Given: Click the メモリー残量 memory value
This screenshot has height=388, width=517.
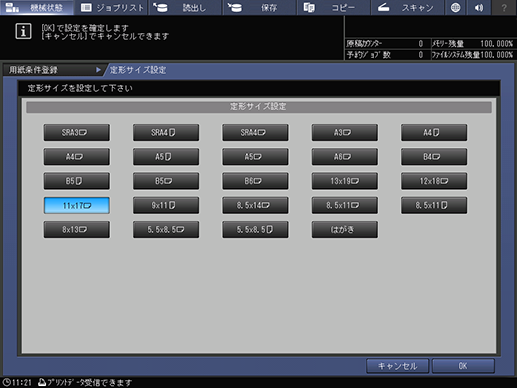Looking at the screenshot, I should (496, 44).
